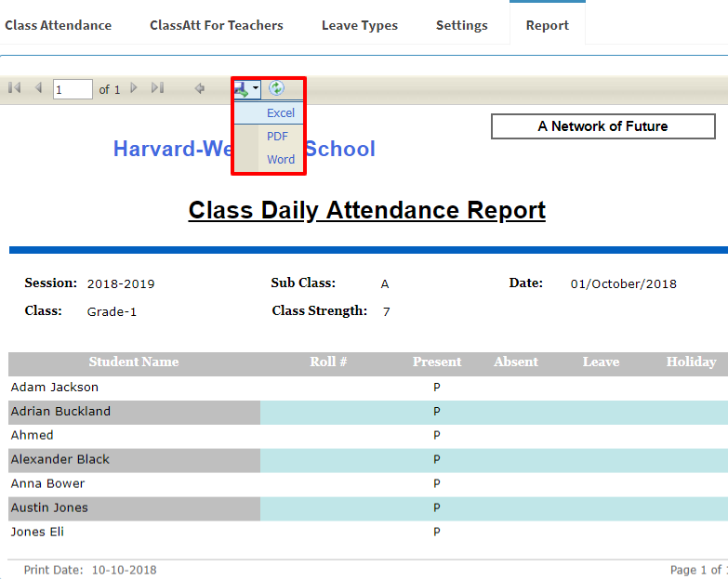The height and width of the screenshot is (579, 728).
Task: Go to previous page of report
Action: pyautogui.click(x=38, y=87)
